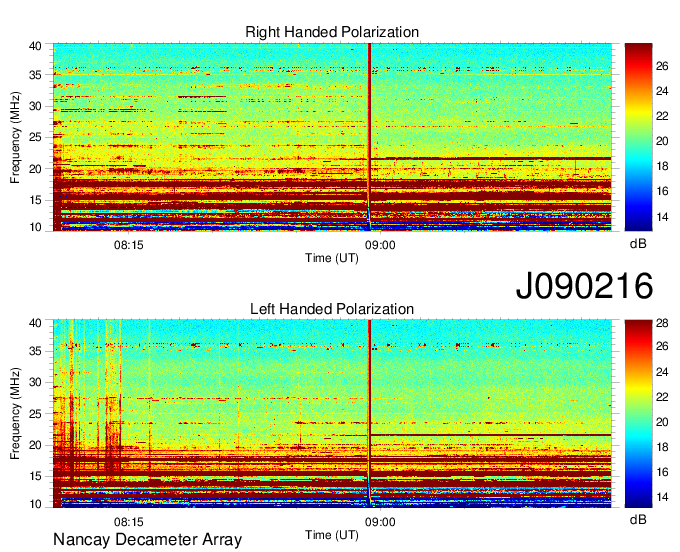Click the 10 MHz tick on bottom plot
The width and height of the screenshot is (680, 552).
click(35, 504)
